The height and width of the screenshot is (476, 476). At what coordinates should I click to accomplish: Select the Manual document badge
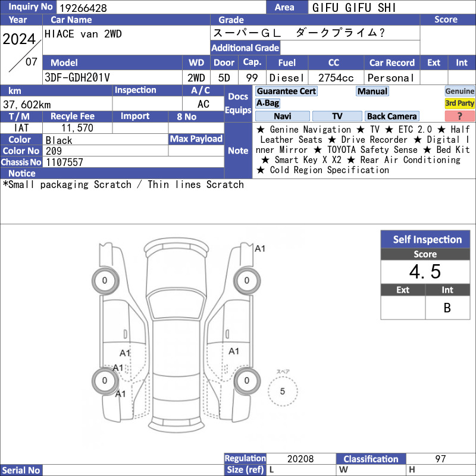point(372,91)
